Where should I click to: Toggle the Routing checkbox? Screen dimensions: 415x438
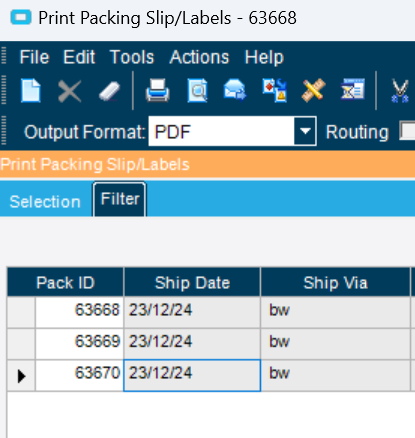407,131
